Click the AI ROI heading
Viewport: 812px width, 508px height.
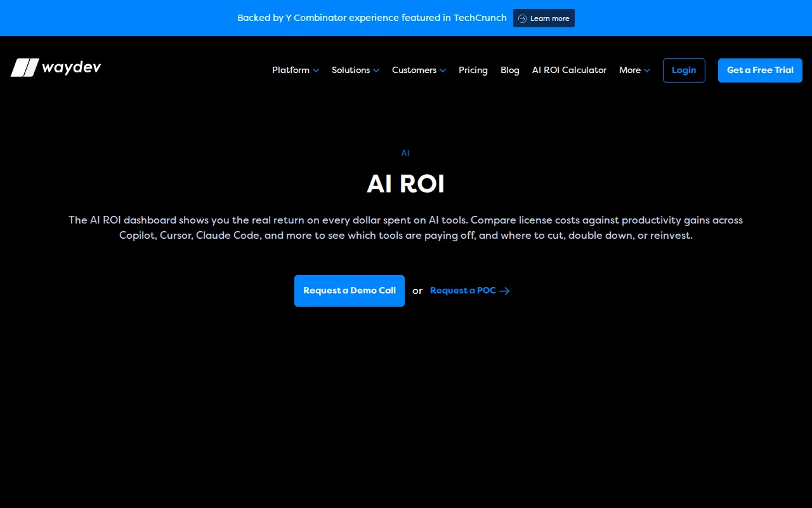pyautogui.click(x=406, y=184)
